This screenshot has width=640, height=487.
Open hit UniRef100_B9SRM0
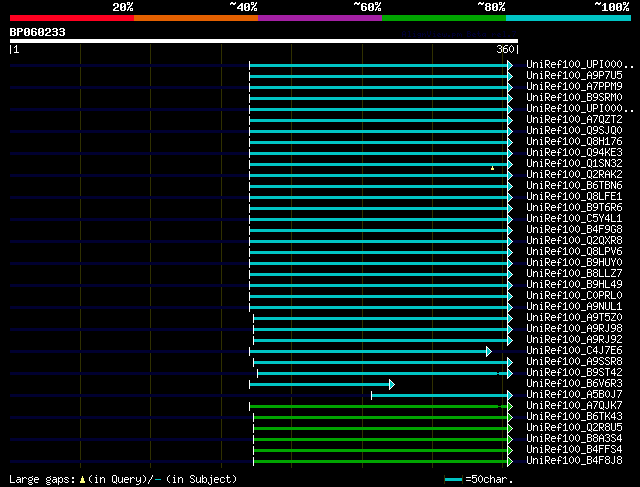pyautogui.click(x=574, y=98)
